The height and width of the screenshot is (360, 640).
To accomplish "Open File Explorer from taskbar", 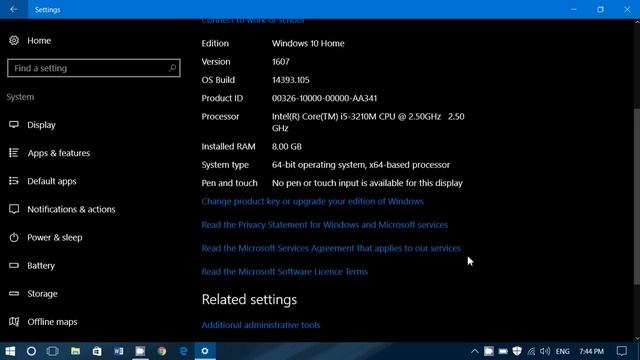I will pyautogui.click(x=75, y=351).
